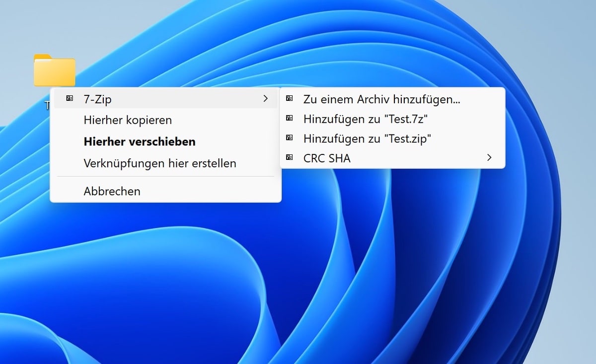The height and width of the screenshot is (364, 596).
Task: Click "Verknüpfungen hier erstellen"
Action: (x=160, y=163)
